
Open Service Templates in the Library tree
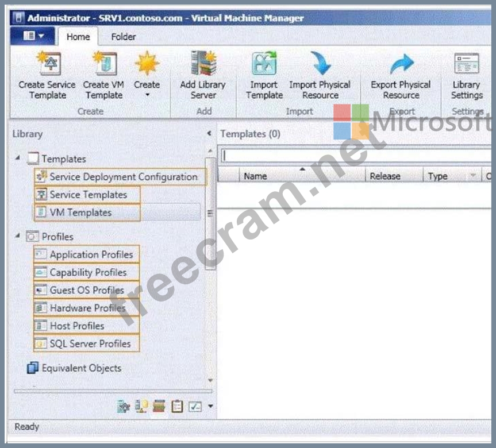87,195
